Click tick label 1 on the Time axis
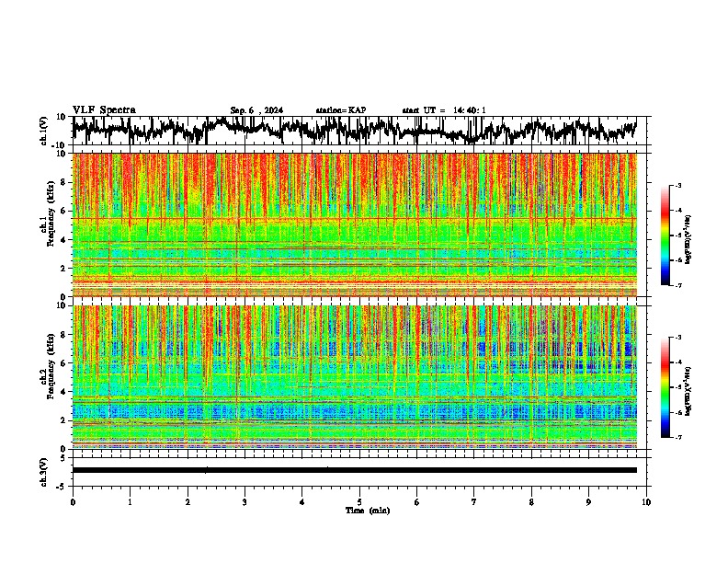Screen dimensions: 728x563 click(x=130, y=502)
